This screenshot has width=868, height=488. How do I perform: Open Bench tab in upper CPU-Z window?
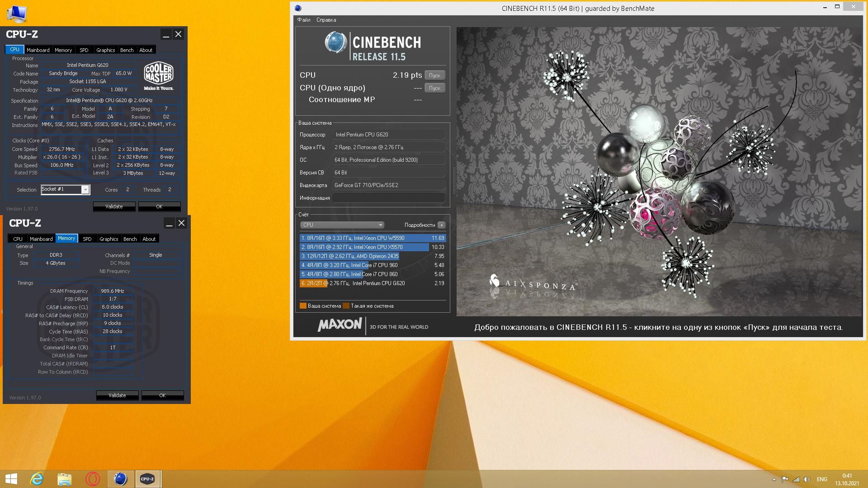[x=127, y=50]
